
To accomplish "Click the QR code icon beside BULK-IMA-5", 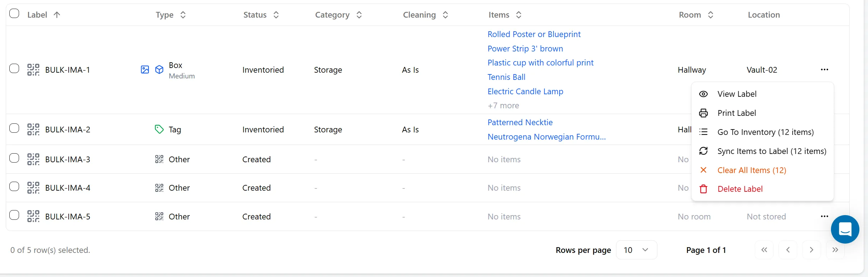I will [33, 217].
